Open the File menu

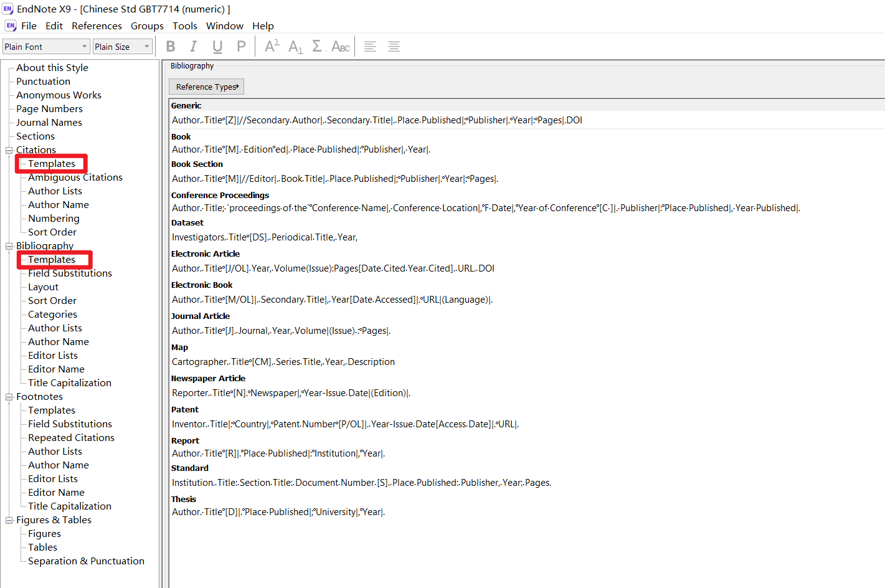tap(29, 26)
